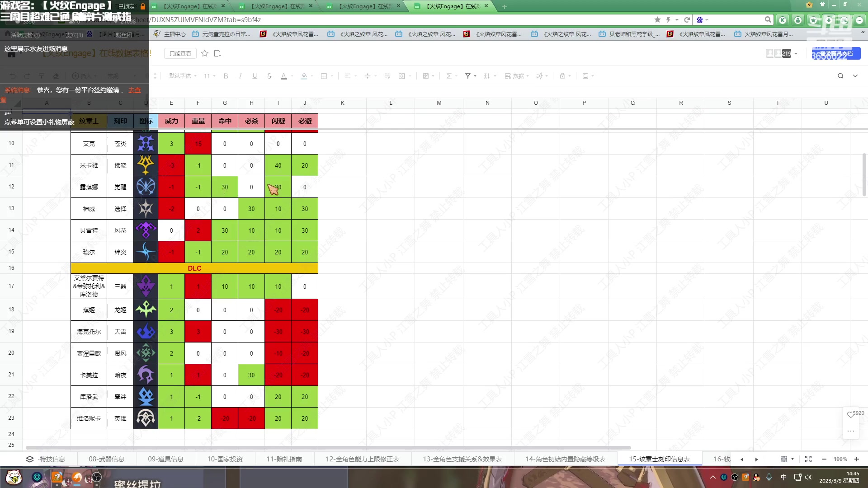
Task: Switch to the 10-国家投资 sheet tab
Action: point(225,459)
